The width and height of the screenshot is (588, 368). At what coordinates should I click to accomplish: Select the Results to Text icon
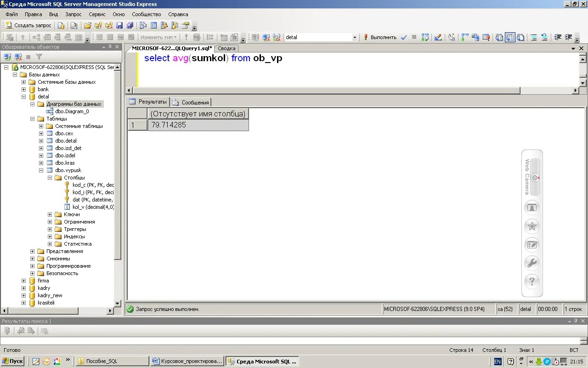pos(499,37)
